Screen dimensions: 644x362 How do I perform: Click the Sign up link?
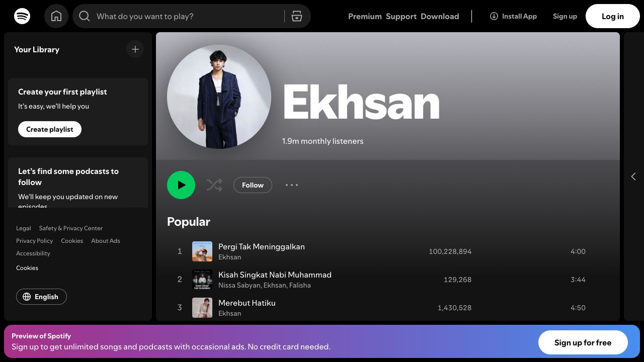[x=565, y=16]
